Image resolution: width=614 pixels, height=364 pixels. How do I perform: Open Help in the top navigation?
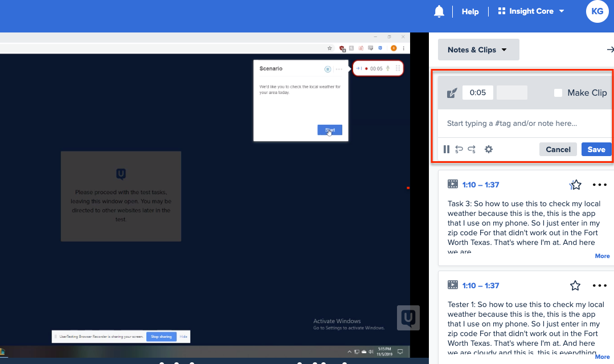point(470,11)
